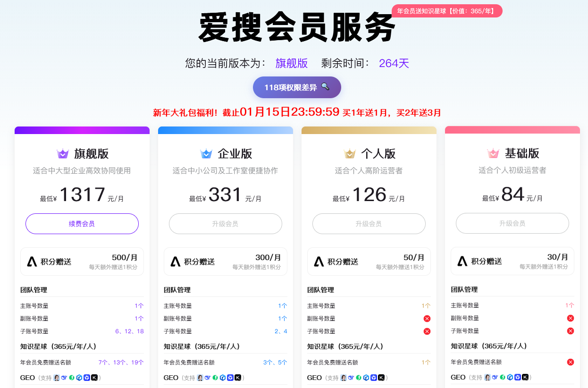Click the gold crown icon beside 个人版
The height and width of the screenshot is (388, 588).
pos(350,154)
